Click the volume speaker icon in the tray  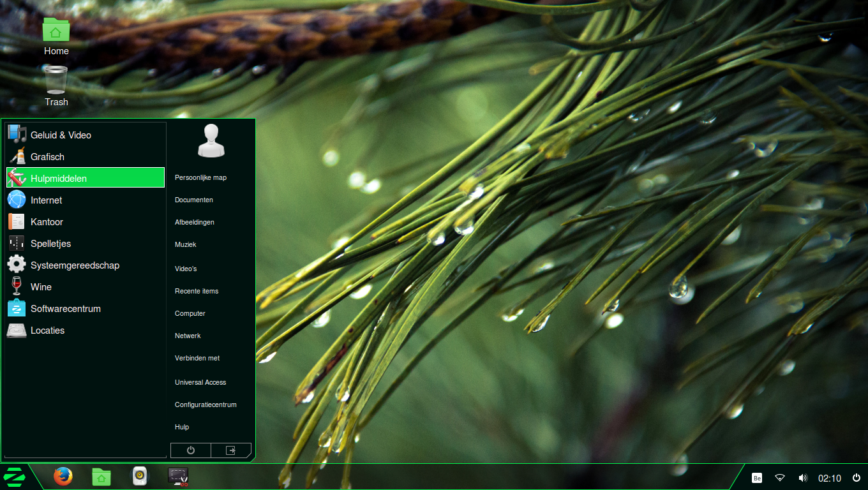click(x=803, y=477)
